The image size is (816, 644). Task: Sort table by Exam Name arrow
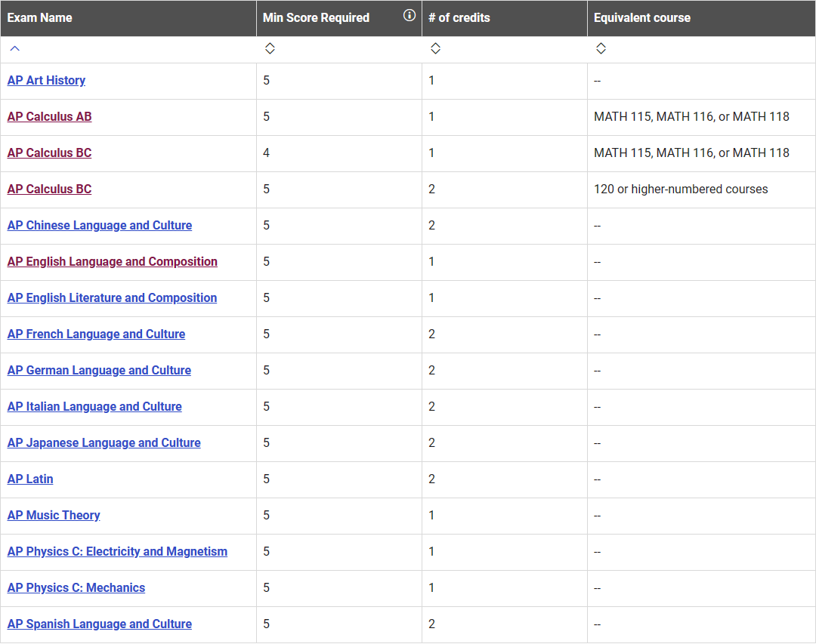(14, 49)
